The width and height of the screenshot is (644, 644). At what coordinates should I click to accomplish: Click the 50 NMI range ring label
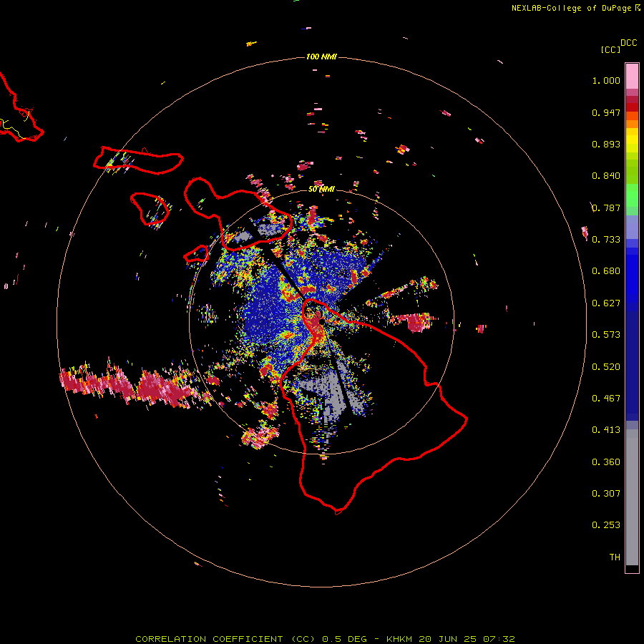321,190
